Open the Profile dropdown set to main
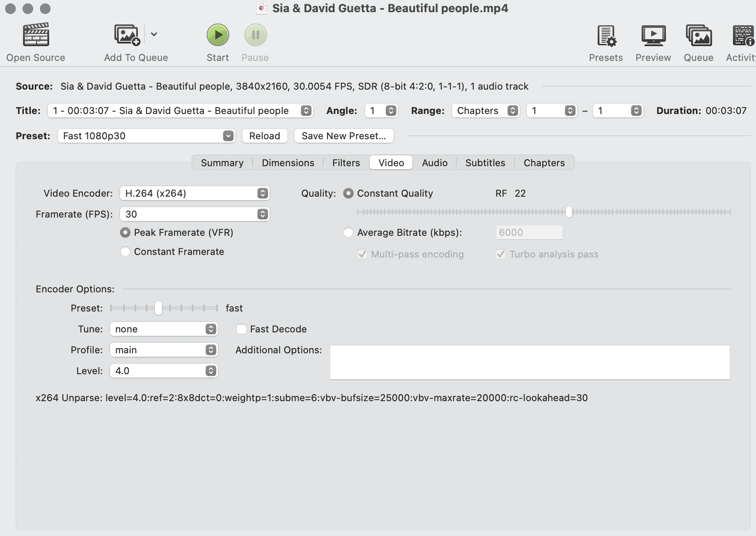The height and width of the screenshot is (536, 756). click(x=164, y=350)
